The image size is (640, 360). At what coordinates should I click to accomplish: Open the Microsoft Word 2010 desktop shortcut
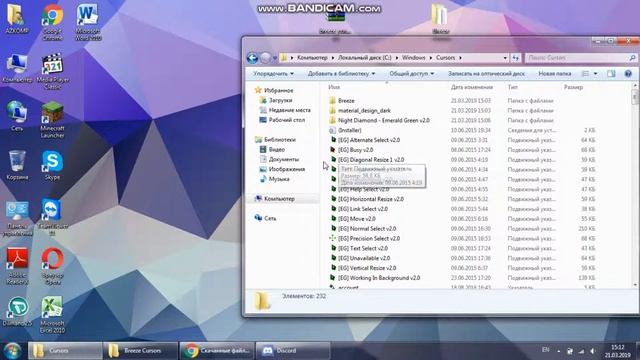coord(87,22)
